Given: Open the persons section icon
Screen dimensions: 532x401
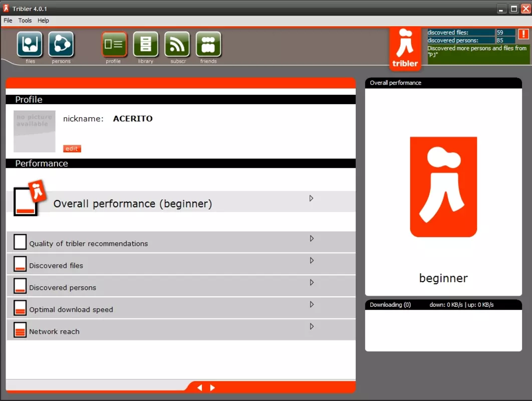Looking at the screenshot, I should tap(61, 44).
